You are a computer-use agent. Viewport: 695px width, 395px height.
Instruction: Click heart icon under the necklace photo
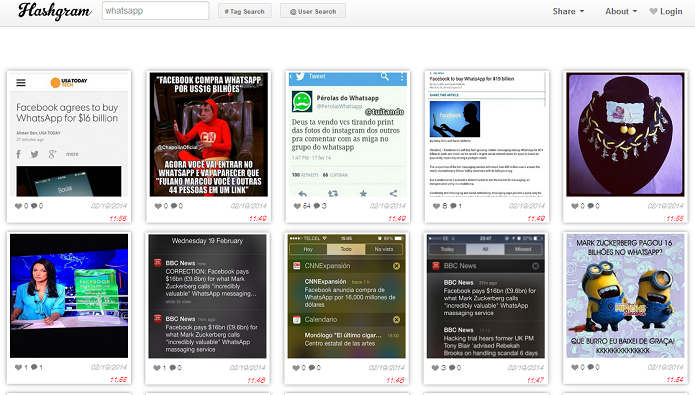click(575, 206)
